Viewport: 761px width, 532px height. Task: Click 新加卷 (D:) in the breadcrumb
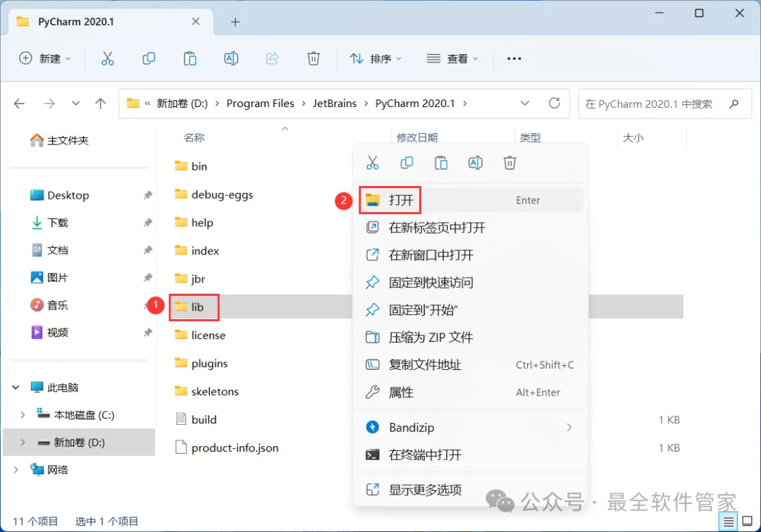coord(182,104)
